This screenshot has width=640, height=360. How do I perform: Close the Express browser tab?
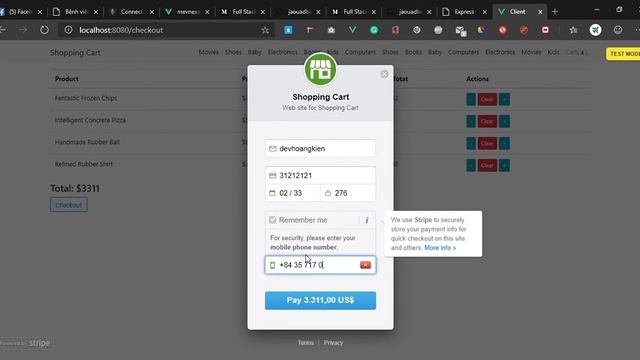tap(484, 12)
